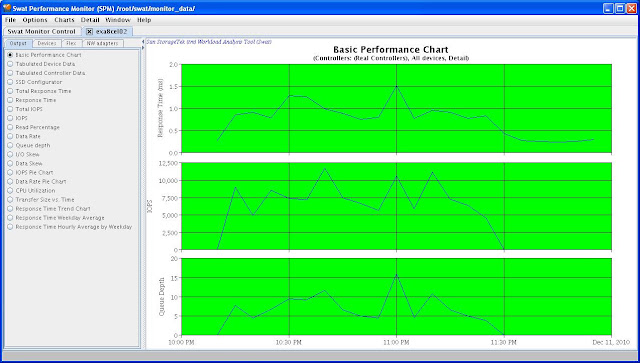Click the Swat app icon in title bar
This screenshot has width=640, height=363.
[7, 8]
